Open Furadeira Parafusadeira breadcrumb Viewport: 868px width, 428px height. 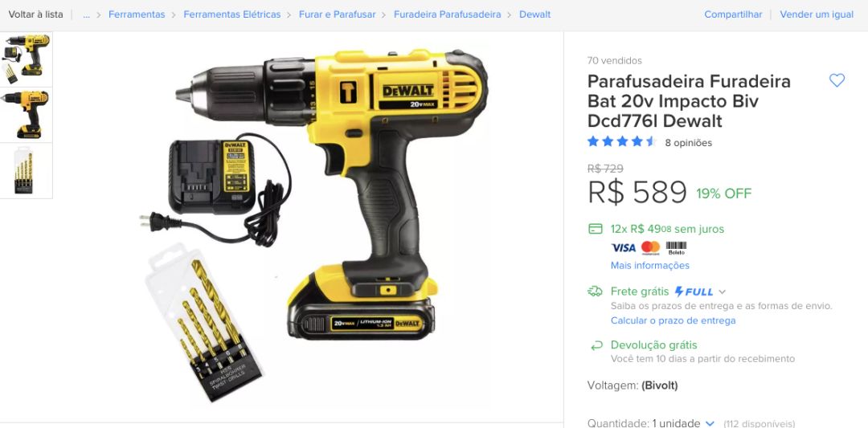click(x=448, y=14)
